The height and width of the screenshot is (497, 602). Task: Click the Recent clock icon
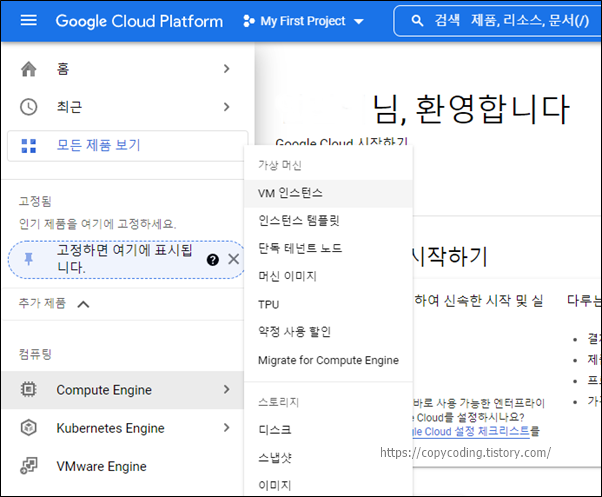pos(29,107)
